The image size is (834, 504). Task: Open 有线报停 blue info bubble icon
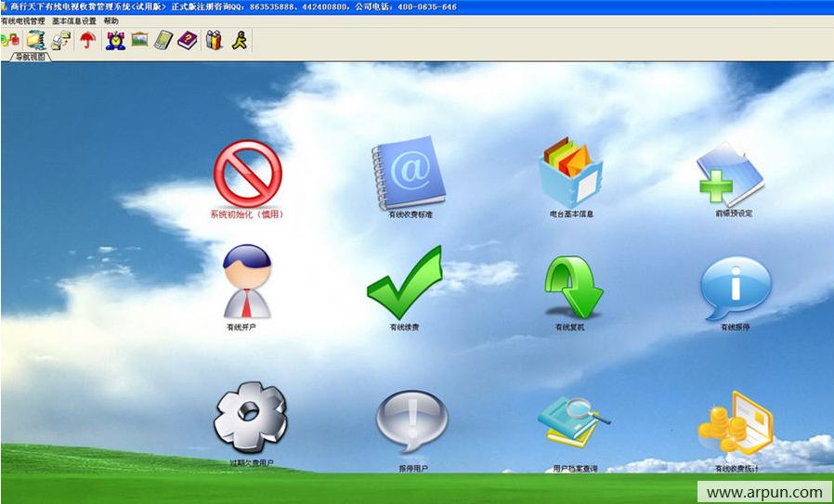coord(735,288)
